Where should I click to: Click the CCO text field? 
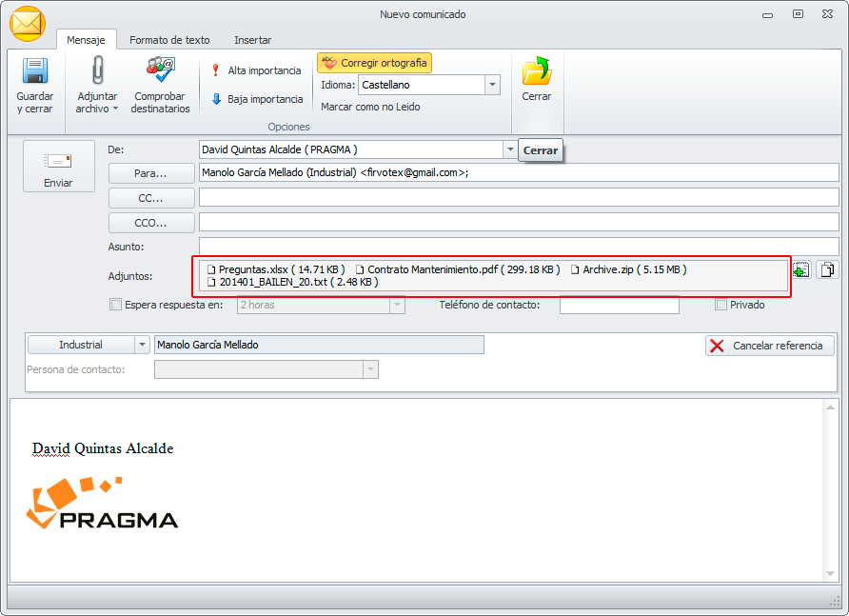518,222
